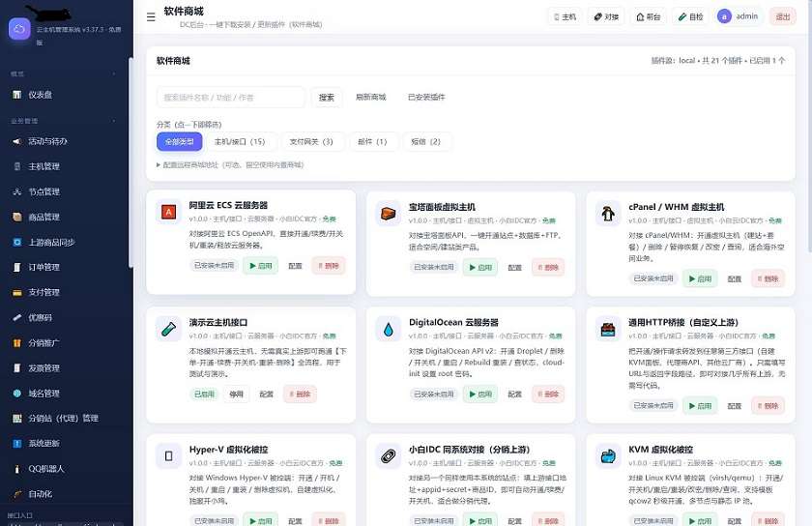Enable the 宝塔面板虚拟主机 plugin
This screenshot has width=812, height=526.
point(480,268)
